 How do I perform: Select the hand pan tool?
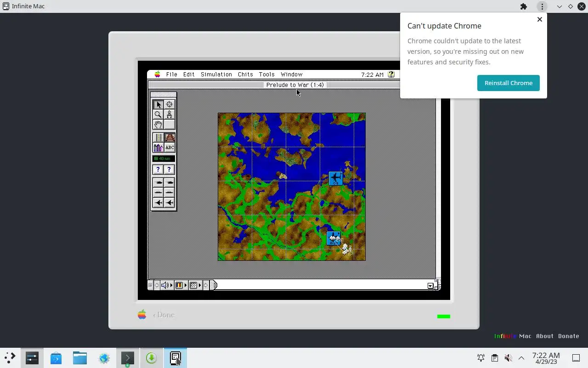[158, 125]
